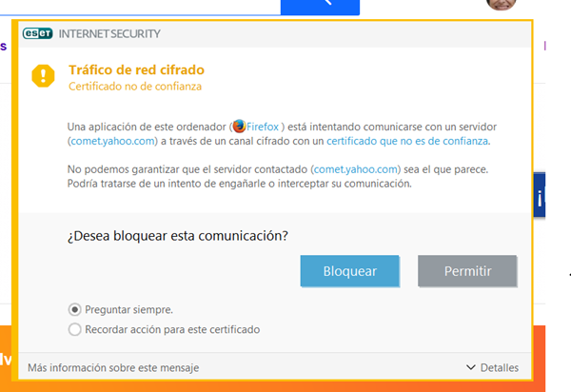
Task: Click the Bloquear button
Action: [x=349, y=271]
